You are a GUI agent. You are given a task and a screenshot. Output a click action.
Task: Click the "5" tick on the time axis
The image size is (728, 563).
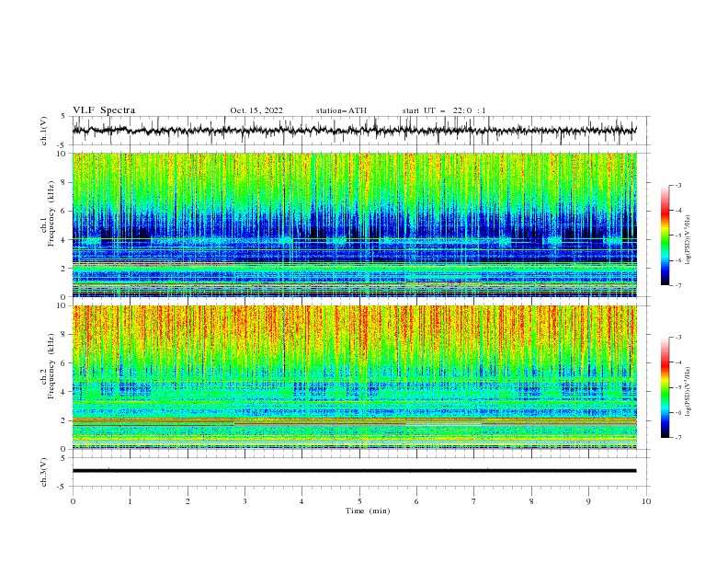tap(359, 501)
